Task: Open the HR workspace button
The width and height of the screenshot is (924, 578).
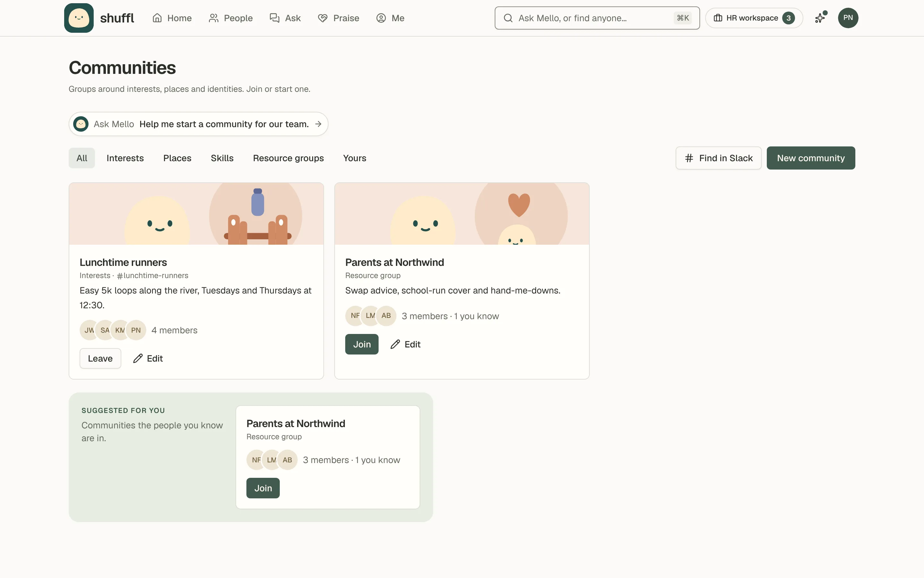Action: pyautogui.click(x=754, y=18)
